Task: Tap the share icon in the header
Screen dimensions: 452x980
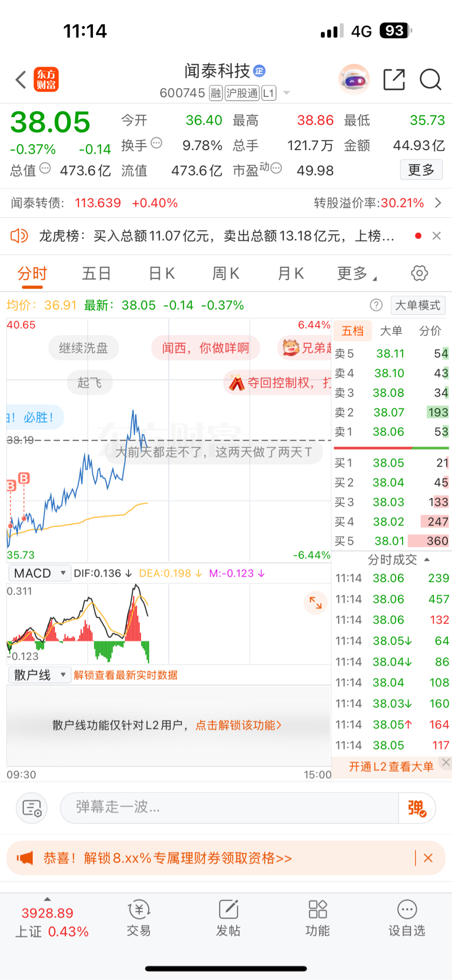Action: point(394,79)
